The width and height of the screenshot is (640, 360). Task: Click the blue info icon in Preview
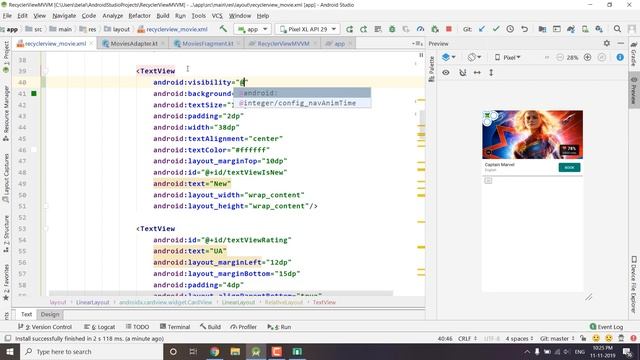[x=620, y=58]
